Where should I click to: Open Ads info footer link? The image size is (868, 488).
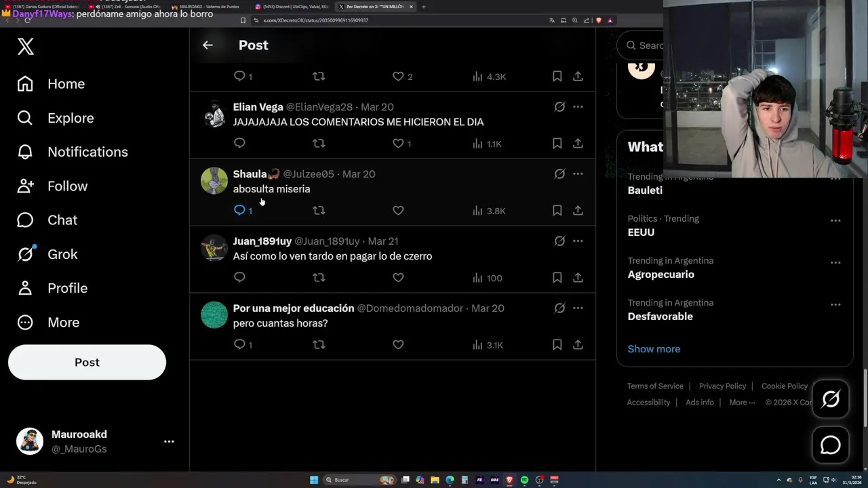700,402
